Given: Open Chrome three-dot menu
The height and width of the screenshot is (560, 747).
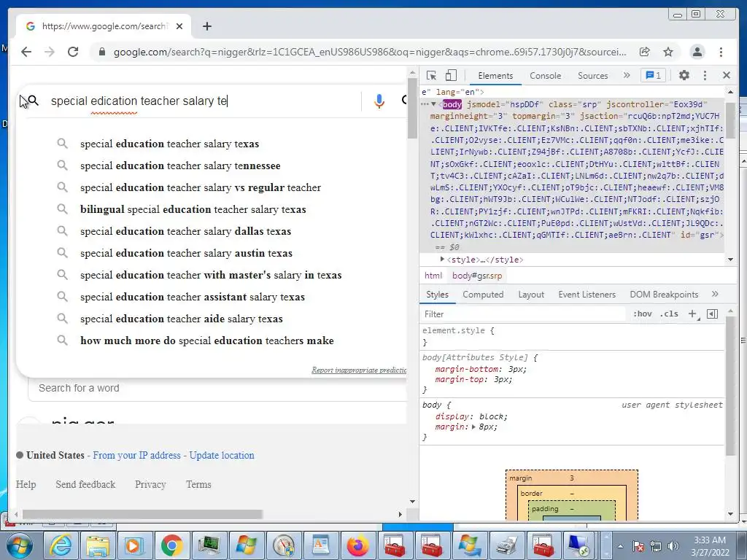Looking at the screenshot, I should (x=721, y=52).
